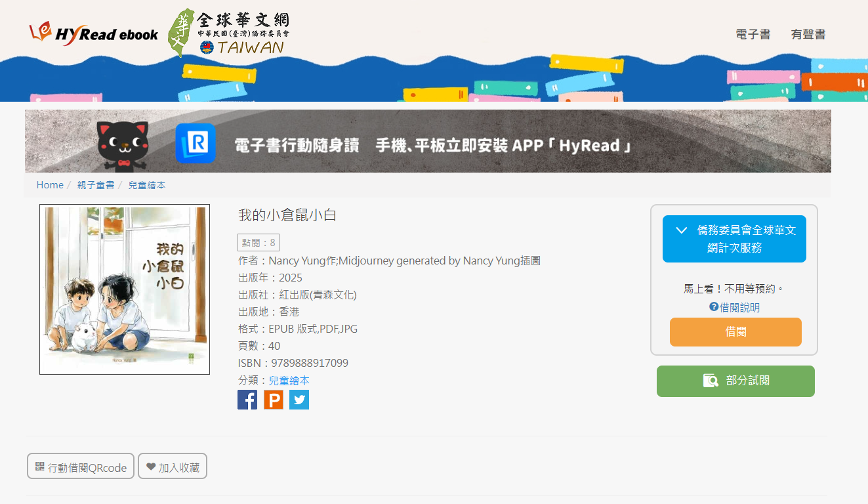
Task: Open the 有聲書 menu
Action: [x=808, y=35]
